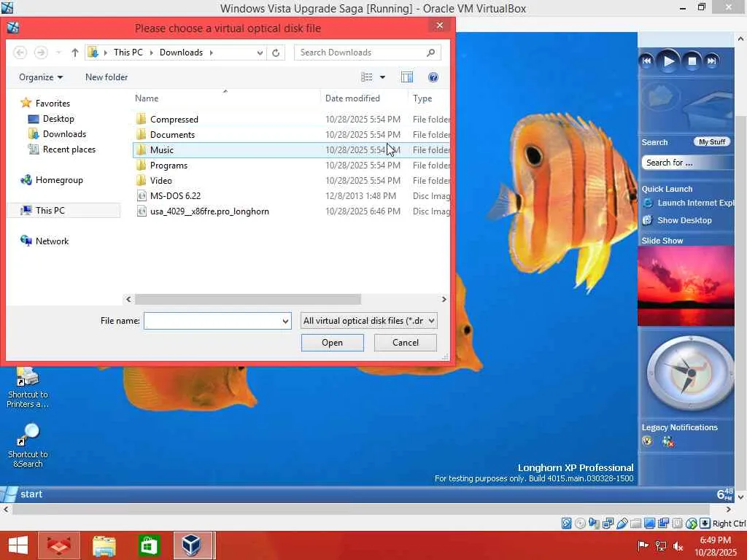The image size is (747, 560).
Task: Select Recent places in the navigation pane
Action: pyautogui.click(x=62, y=149)
